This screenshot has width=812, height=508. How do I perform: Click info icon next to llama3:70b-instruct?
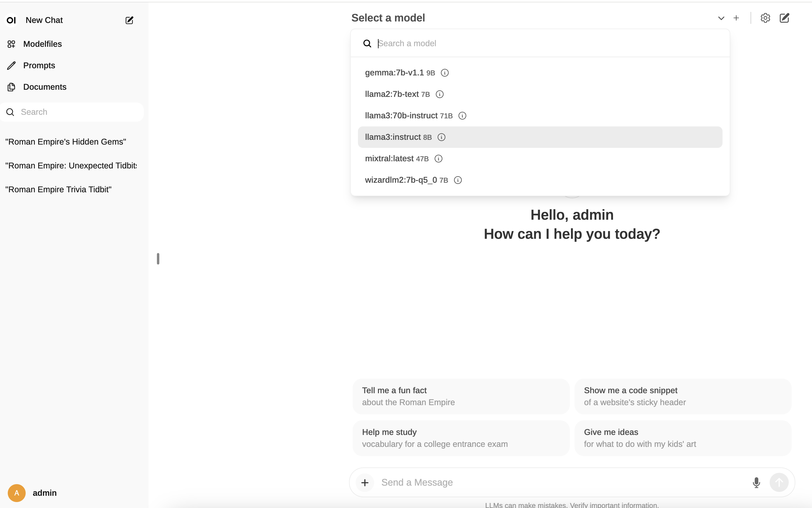coord(462,116)
